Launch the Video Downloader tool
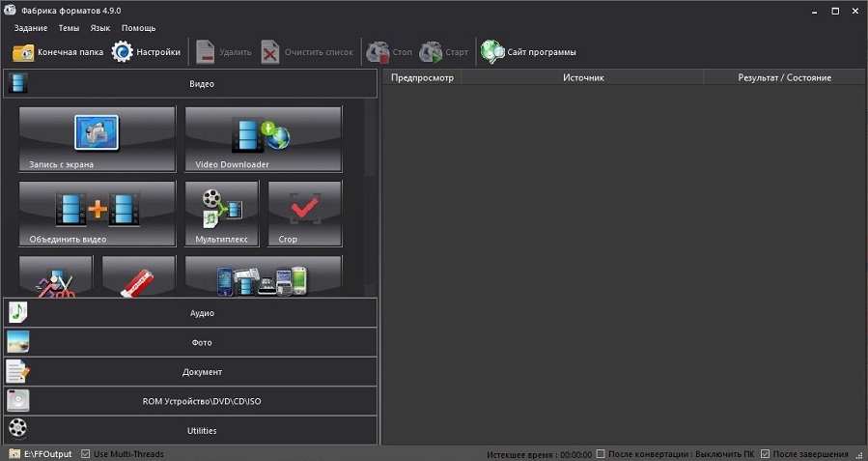The height and width of the screenshot is (461, 868). coord(263,138)
